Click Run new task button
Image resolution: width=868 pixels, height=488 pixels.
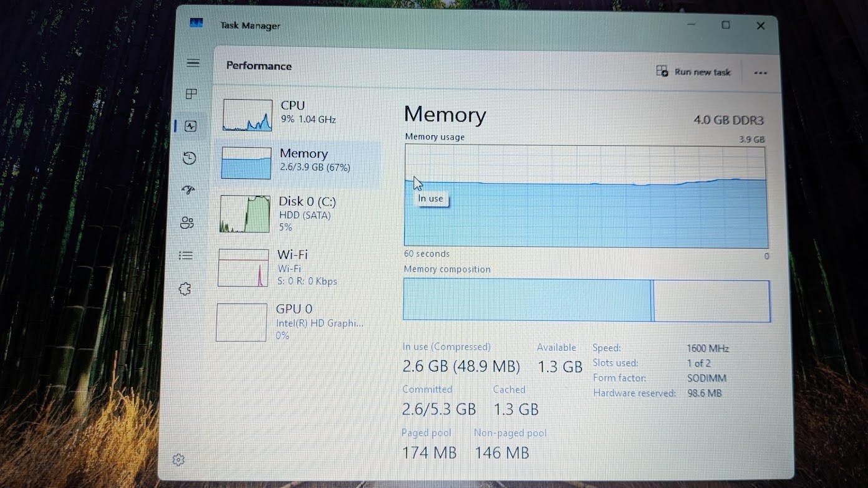pos(693,72)
